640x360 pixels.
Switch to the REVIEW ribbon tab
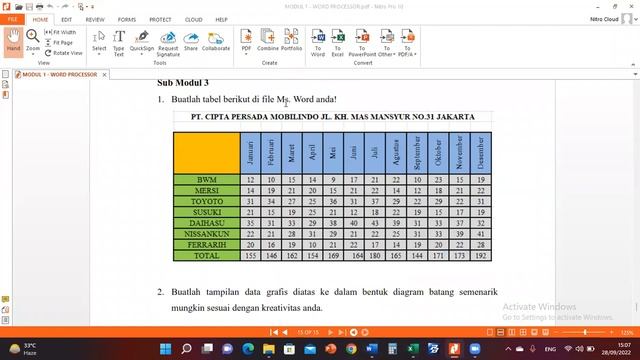click(x=95, y=20)
